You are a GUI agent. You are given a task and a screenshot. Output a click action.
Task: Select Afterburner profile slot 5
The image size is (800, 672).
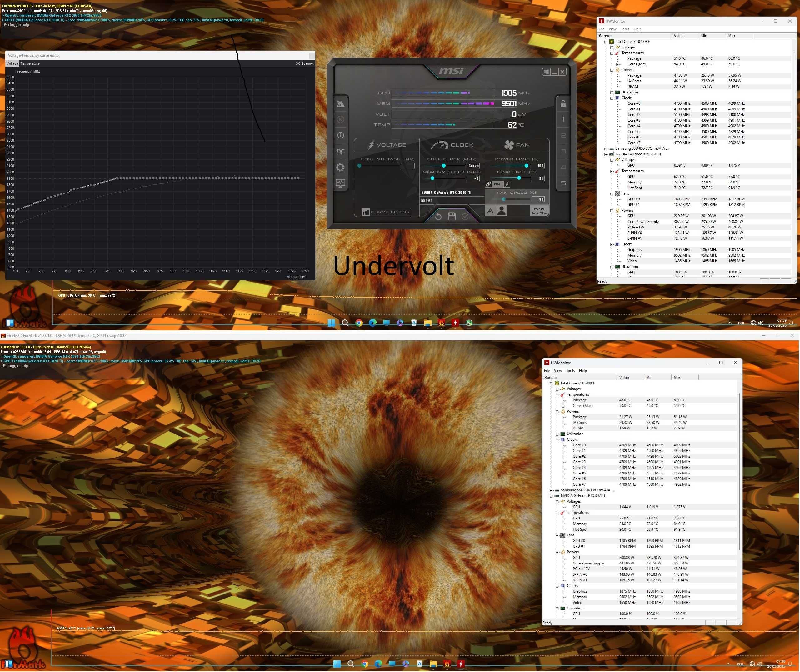[x=563, y=183]
